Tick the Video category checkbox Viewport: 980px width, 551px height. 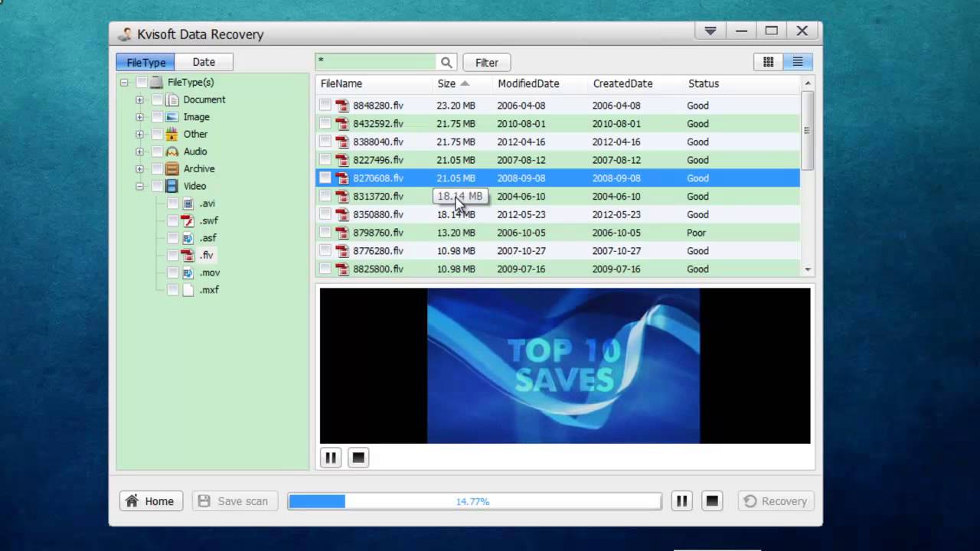(157, 186)
